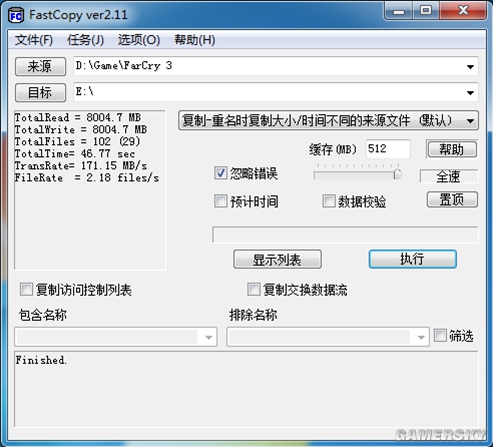Open the 选项(O) menu
Viewport: 493px width, 447px height.
[x=139, y=40]
